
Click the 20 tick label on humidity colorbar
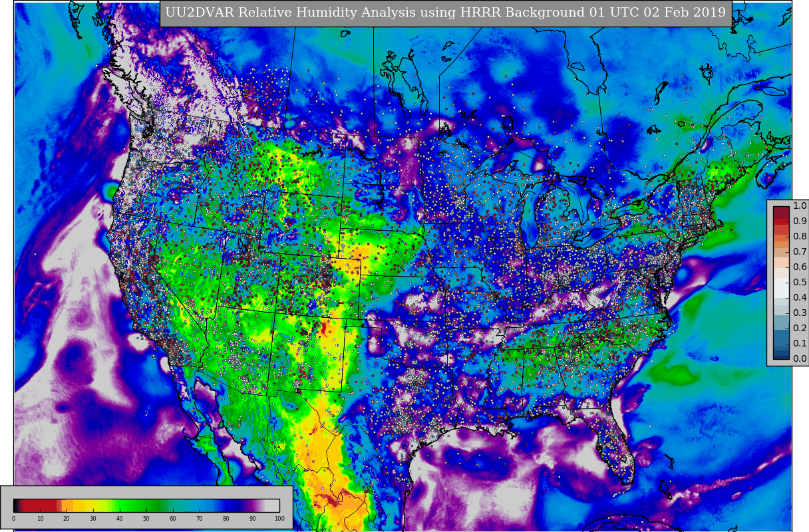[x=67, y=519]
